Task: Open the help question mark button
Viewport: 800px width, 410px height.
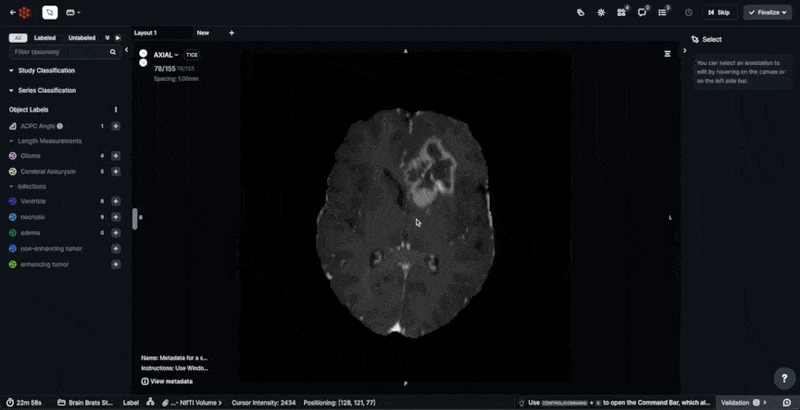Action: pyautogui.click(x=784, y=377)
